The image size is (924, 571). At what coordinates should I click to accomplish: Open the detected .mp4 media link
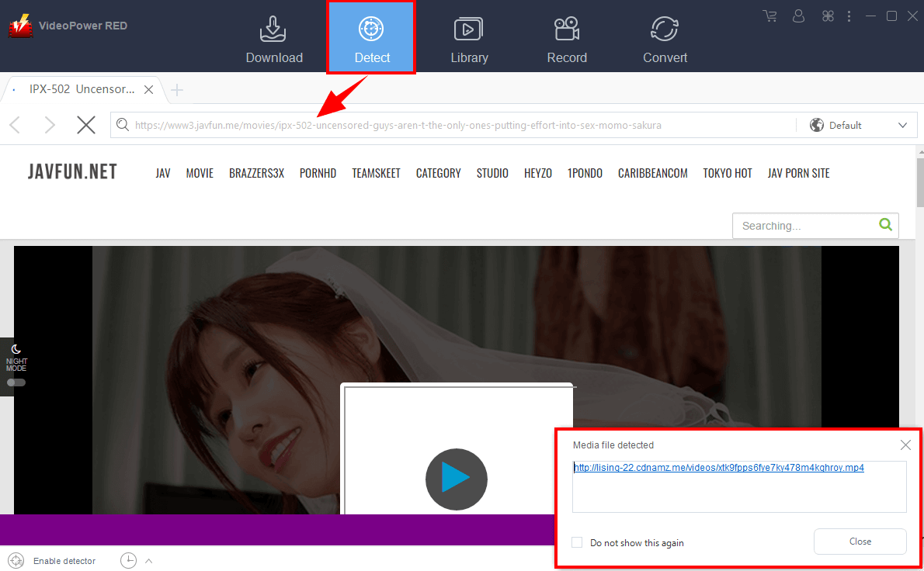(x=719, y=467)
